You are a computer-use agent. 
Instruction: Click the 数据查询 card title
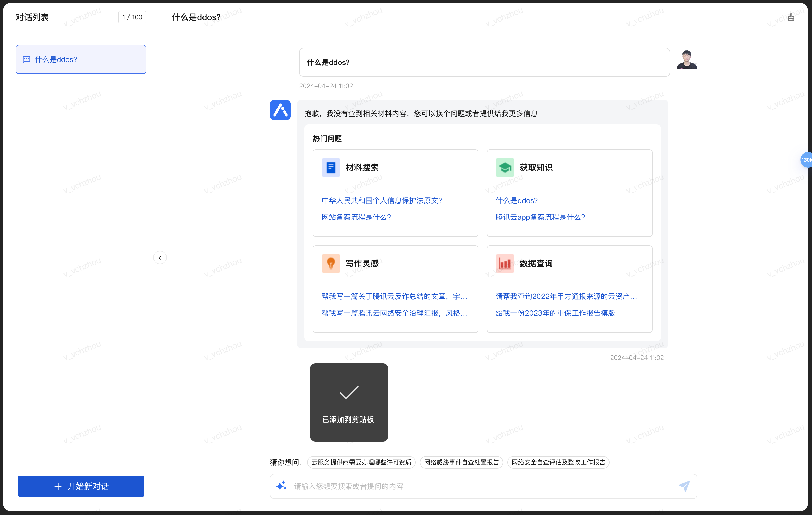(x=536, y=263)
